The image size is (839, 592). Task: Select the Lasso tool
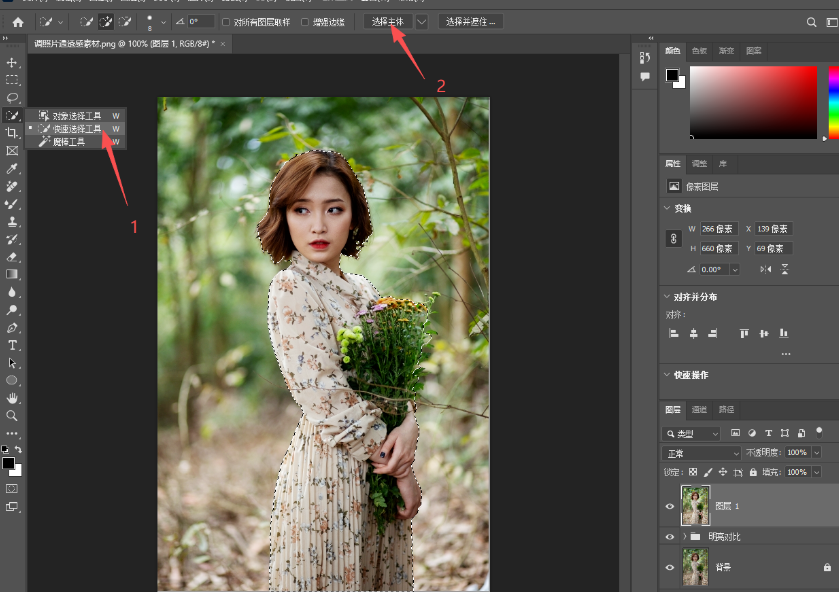12,98
